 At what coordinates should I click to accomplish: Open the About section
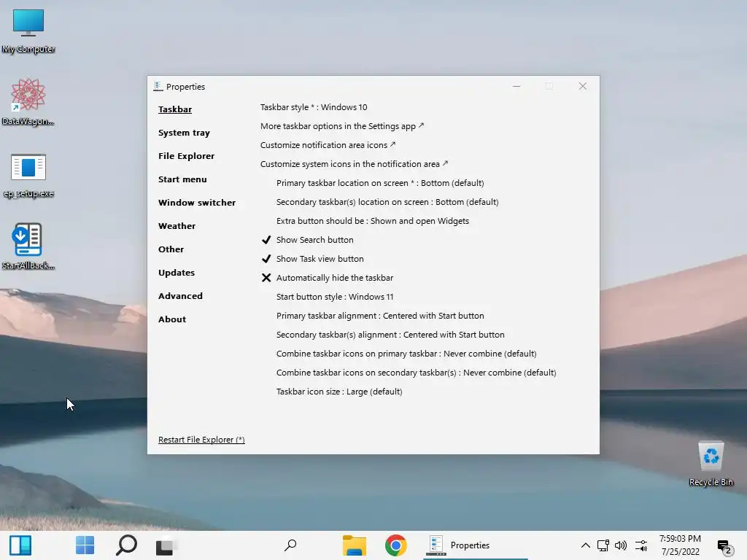[x=172, y=319]
